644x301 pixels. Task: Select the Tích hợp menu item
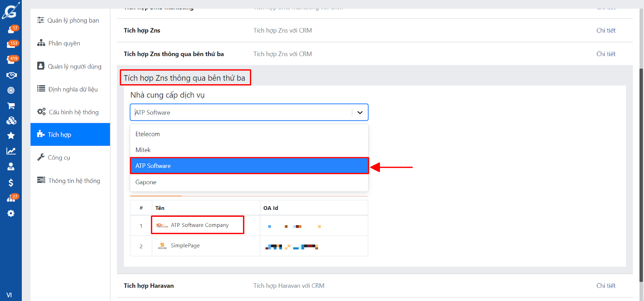coord(70,135)
